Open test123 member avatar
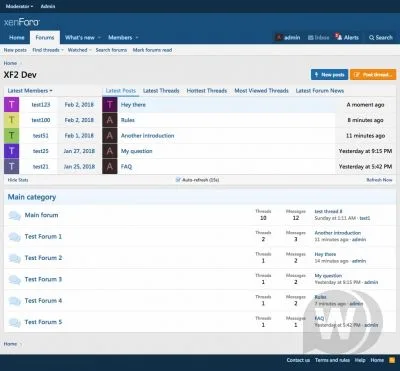This screenshot has width=400, height=371. pos(12,105)
